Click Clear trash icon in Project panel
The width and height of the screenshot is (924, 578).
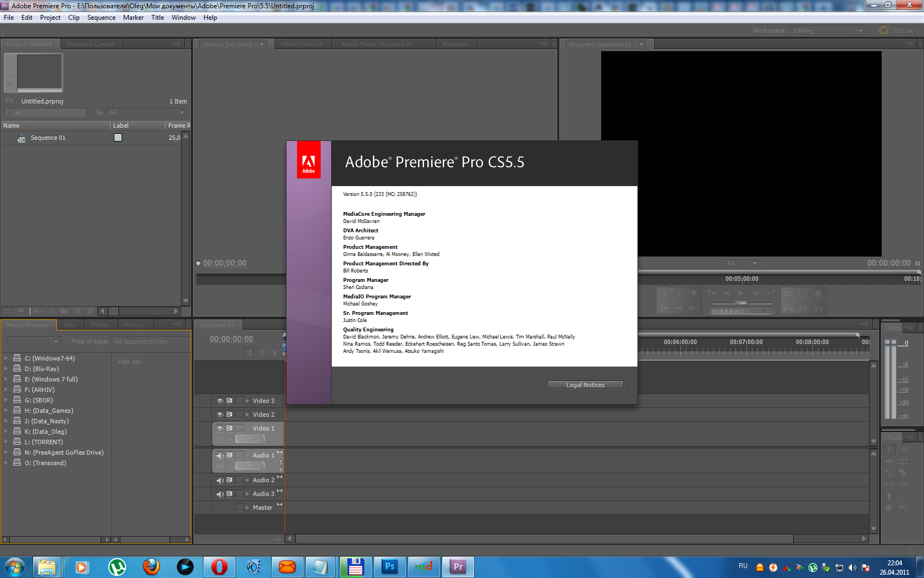point(91,311)
